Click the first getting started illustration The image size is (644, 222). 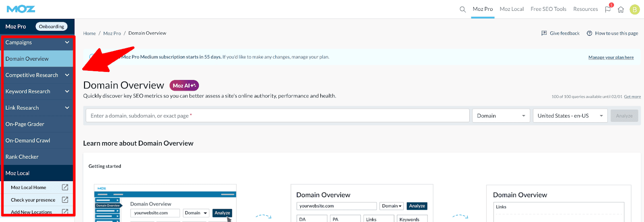[165, 203]
